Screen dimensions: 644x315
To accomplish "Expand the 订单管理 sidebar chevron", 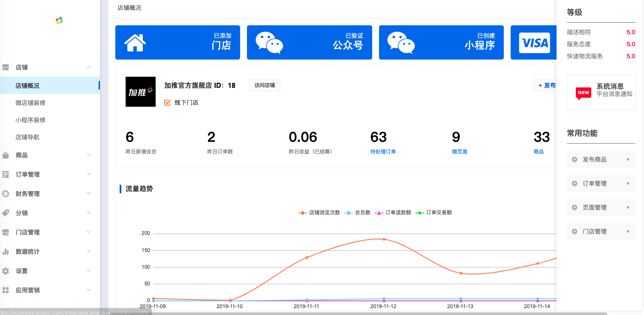I will [x=89, y=174].
